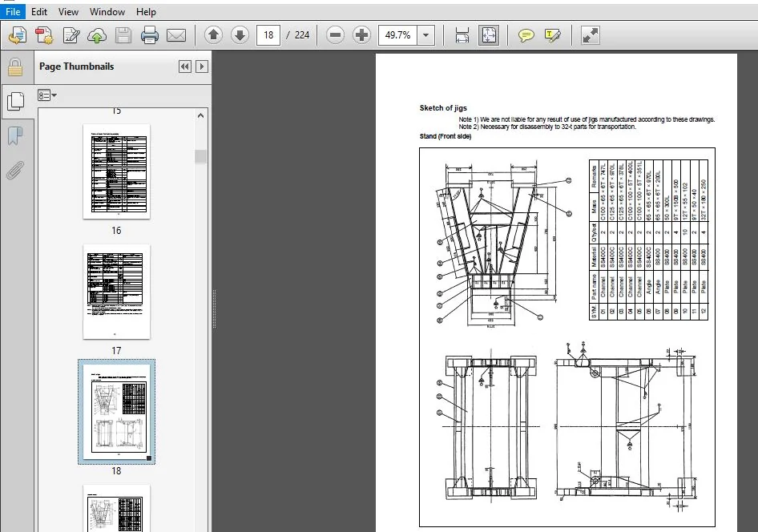The image size is (758, 532).
Task: Click the thumbnail panel scrollbar handle
Action: point(200,156)
